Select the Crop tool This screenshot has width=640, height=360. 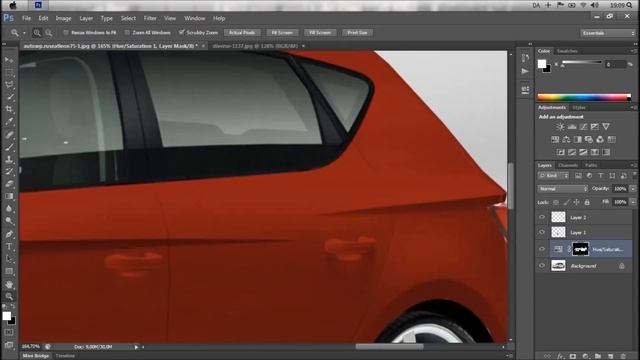coord(9,109)
